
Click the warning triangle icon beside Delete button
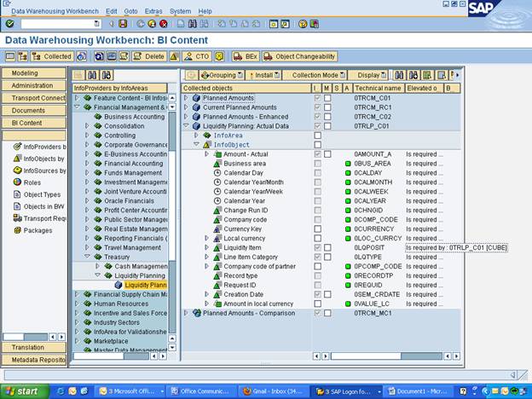click(x=174, y=56)
